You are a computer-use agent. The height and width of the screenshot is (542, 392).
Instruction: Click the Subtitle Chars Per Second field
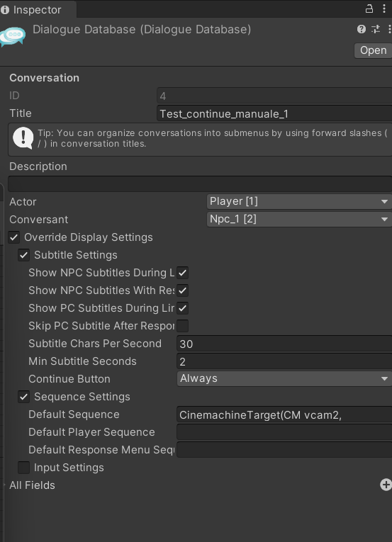(284, 344)
